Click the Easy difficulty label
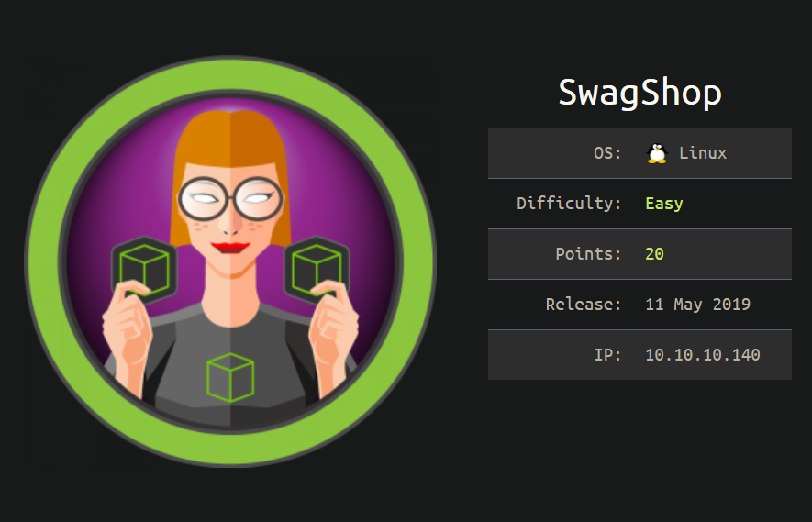 pos(664,204)
